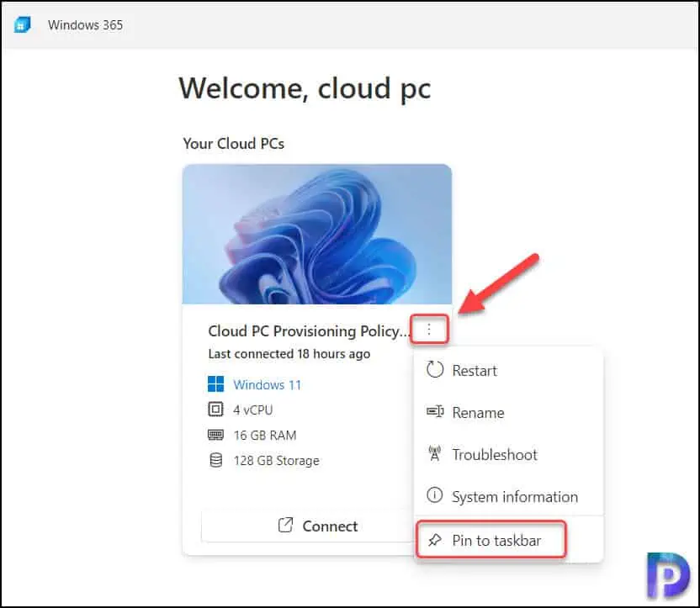Open System information from the menu

click(508, 496)
